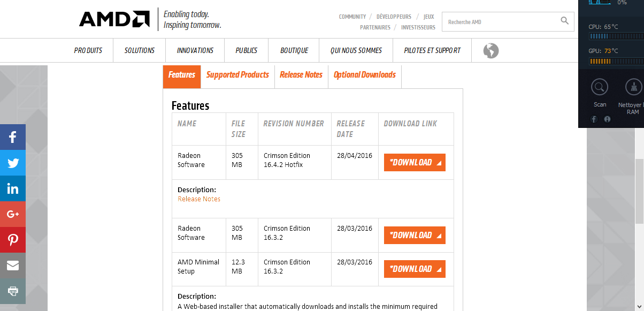644x311 pixels.
Task: Click the NAME column header
Action: (187, 124)
